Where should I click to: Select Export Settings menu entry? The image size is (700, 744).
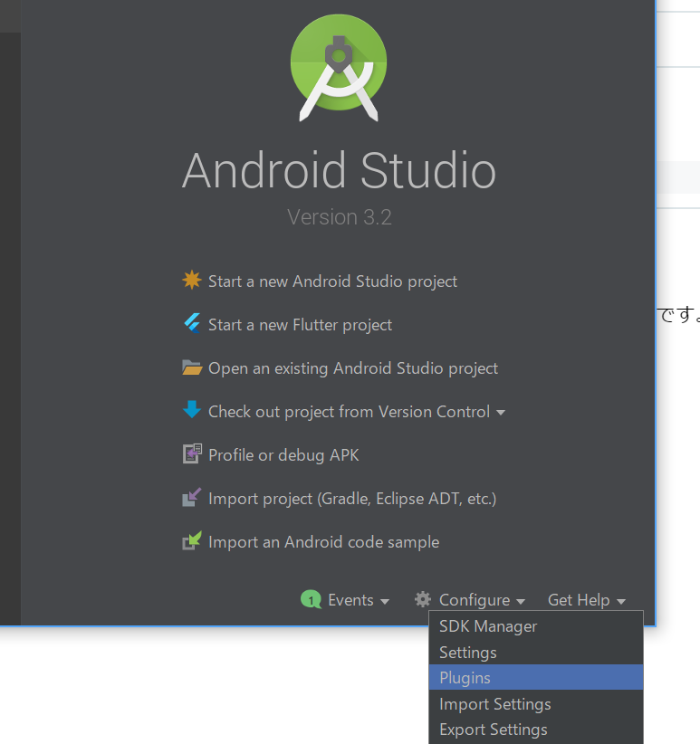(x=536, y=730)
